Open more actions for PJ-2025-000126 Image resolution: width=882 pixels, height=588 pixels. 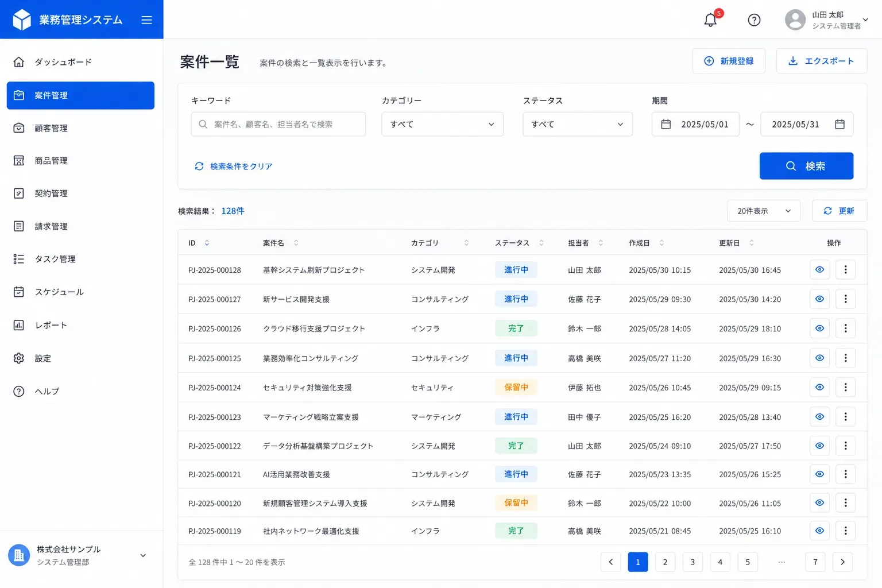(845, 328)
